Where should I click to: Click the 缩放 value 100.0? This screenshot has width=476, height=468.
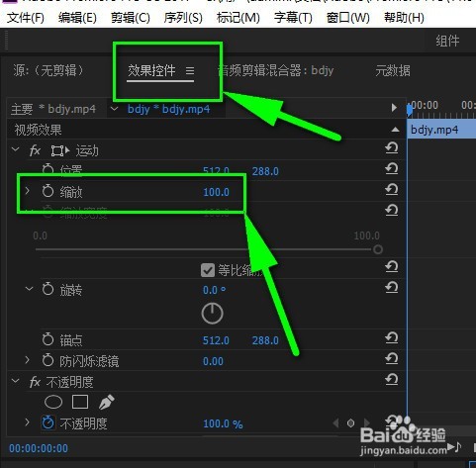click(216, 192)
